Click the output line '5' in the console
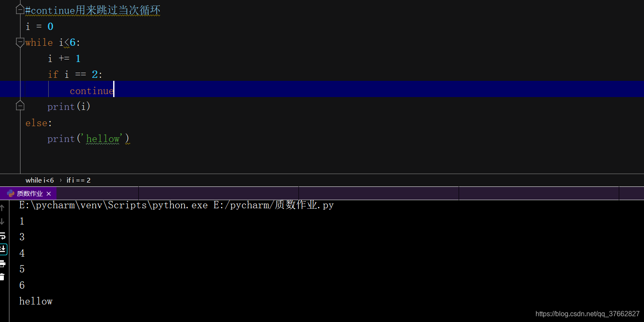This screenshot has height=322, width=644. click(22, 269)
